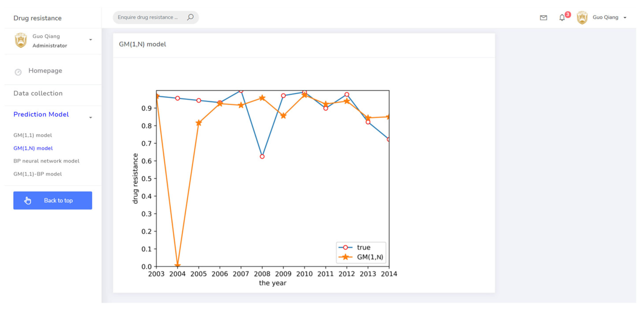Click the Drug resistance title in sidebar
The image size is (644, 310).
point(37,18)
